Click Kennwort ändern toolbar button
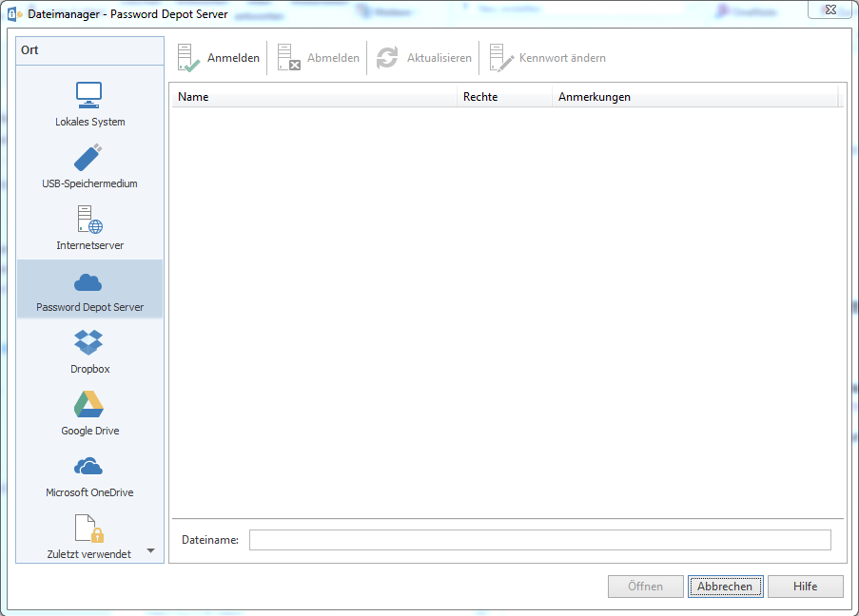This screenshot has height=616, width=859. click(x=547, y=57)
